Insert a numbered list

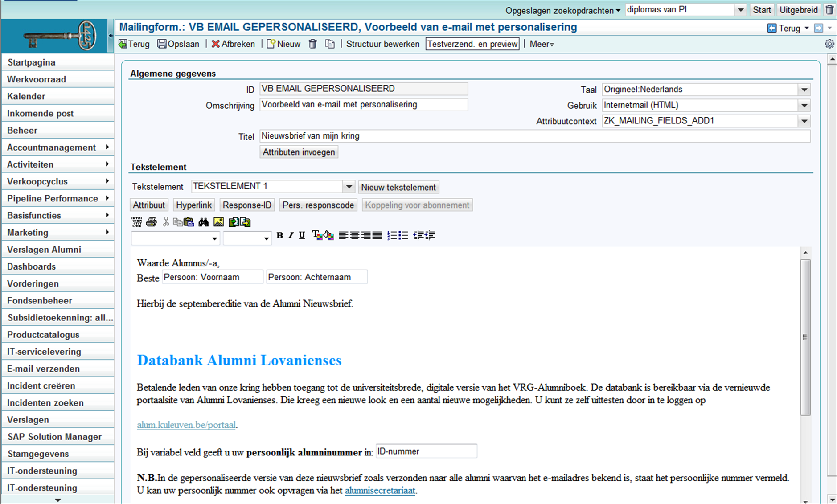point(392,235)
